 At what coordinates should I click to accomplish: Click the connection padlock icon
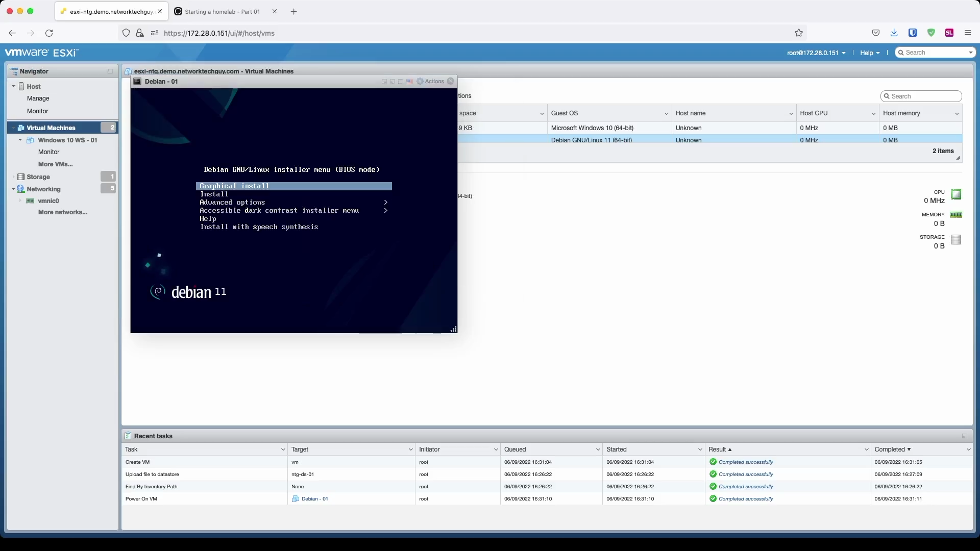click(140, 33)
